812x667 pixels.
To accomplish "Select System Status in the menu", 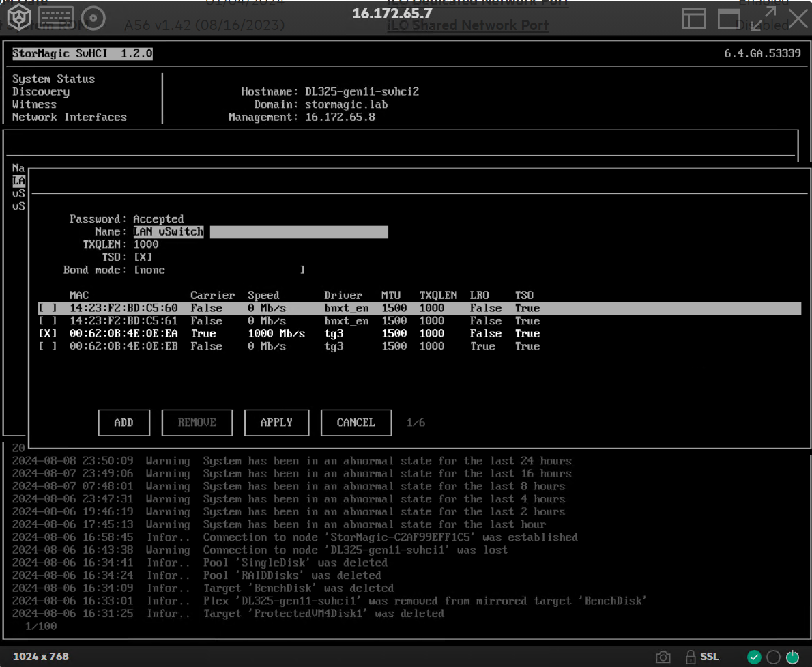I will pos(53,79).
